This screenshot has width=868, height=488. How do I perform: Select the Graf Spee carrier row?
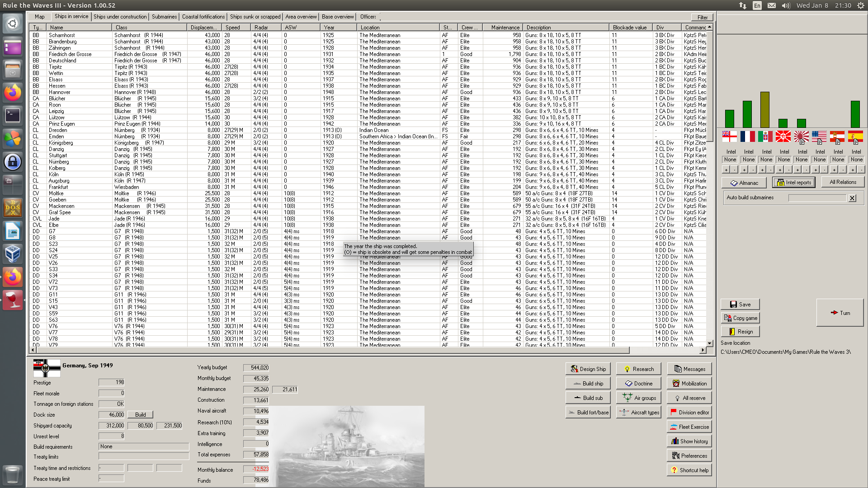pos(368,212)
